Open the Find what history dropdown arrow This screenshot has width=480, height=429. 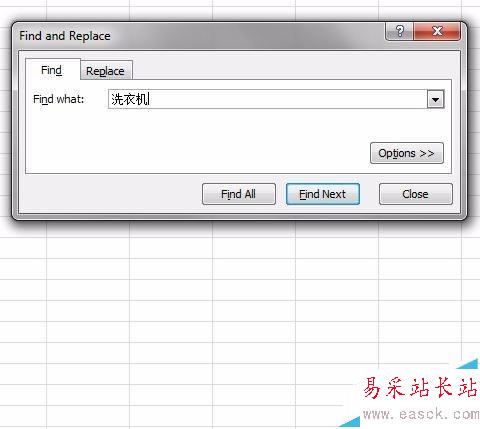coord(435,99)
